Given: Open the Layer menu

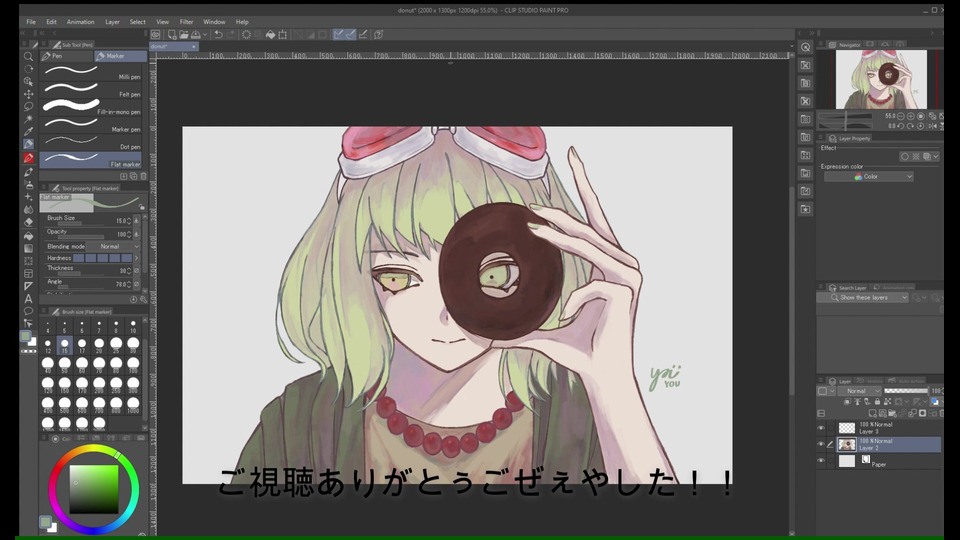Looking at the screenshot, I should coord(112,21).
